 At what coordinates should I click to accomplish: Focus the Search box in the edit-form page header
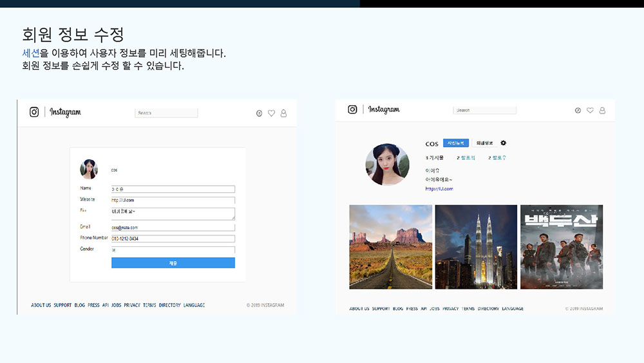(166, 113)
